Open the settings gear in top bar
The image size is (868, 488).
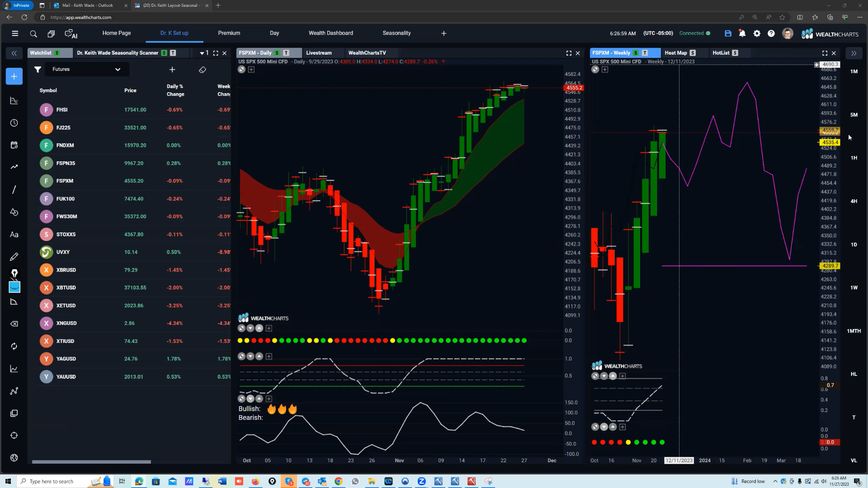pos(757,33)
